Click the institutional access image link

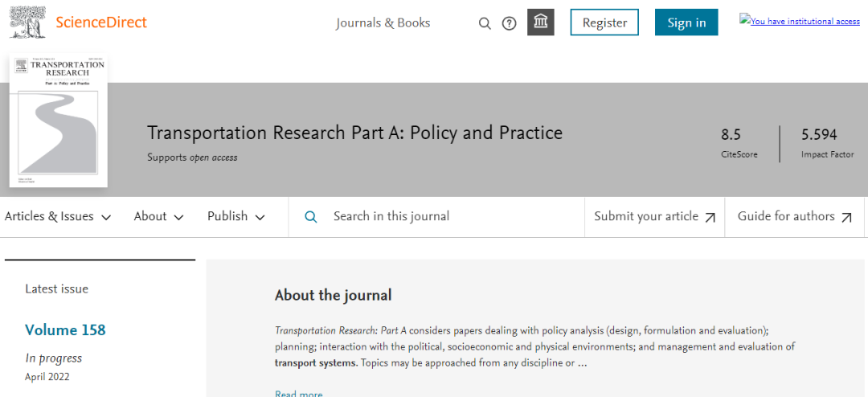pos(800,21)
